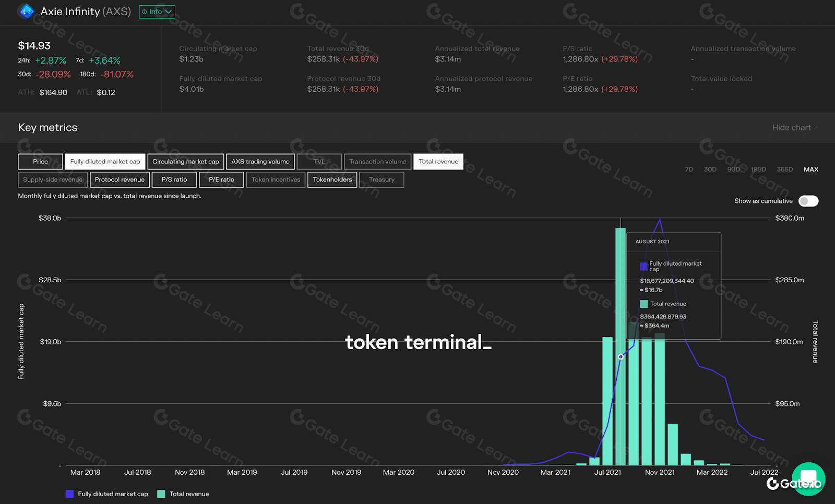Click the Tokenholders metric button

(332, 179)
